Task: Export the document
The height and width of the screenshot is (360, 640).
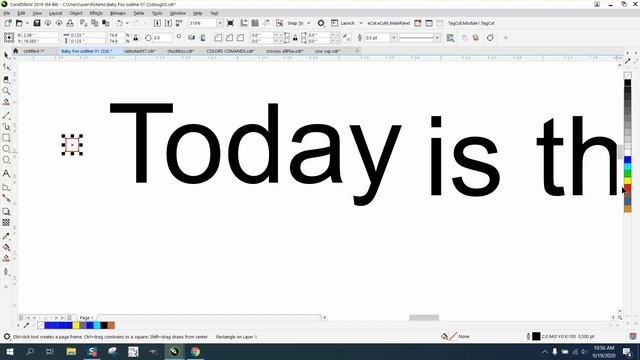Action: click(168, 23)
